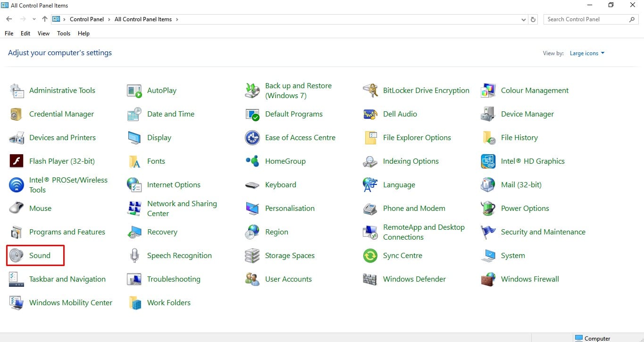Open the User Accounts link

point(288,279)
